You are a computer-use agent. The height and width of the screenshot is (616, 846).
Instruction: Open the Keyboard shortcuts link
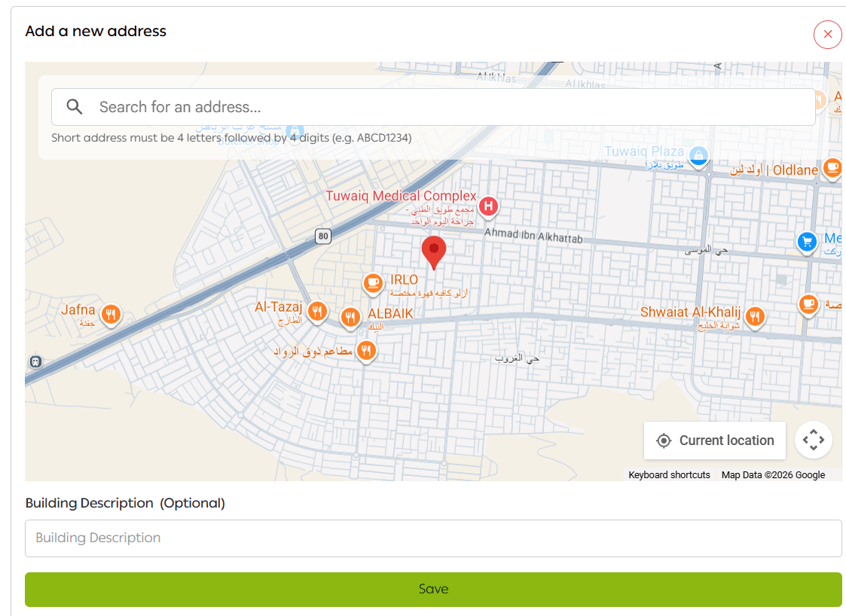tap(669, 475)
